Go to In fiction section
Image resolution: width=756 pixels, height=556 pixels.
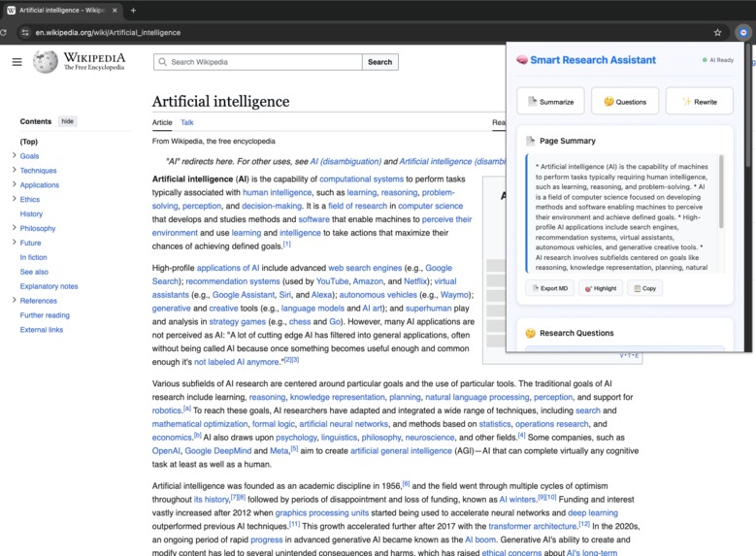point(33,257)
